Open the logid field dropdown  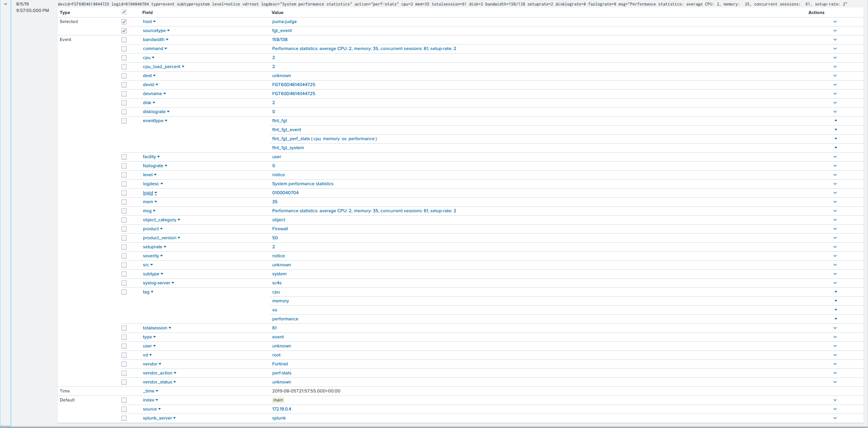coord(150,193)
